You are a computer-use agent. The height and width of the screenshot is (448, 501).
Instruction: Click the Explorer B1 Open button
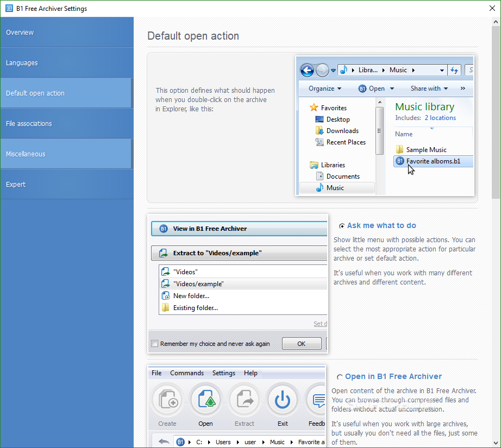[372, 89]
